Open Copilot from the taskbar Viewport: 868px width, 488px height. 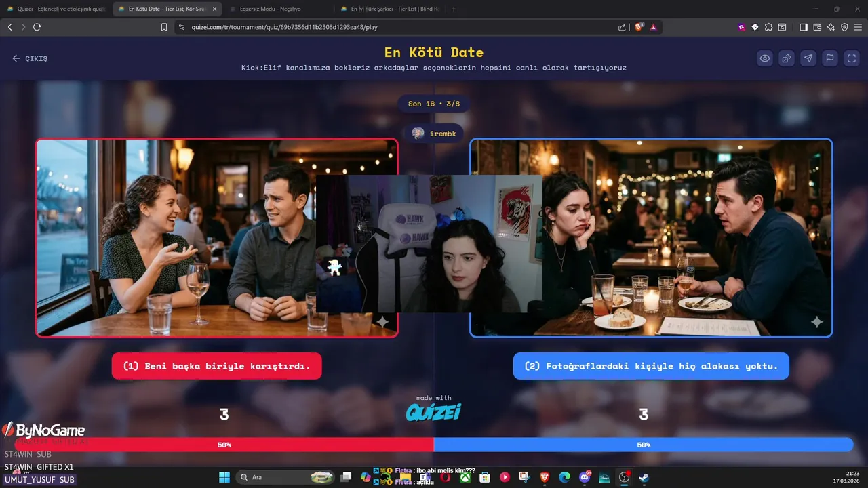point(366,477)
